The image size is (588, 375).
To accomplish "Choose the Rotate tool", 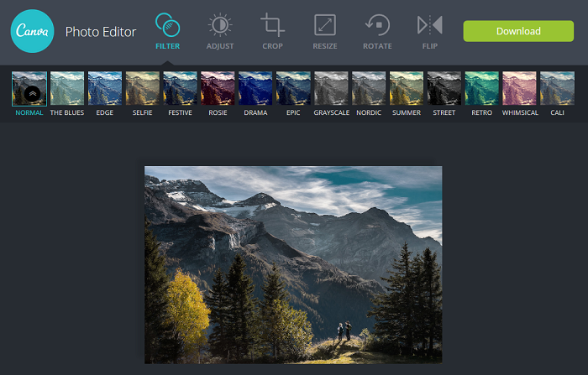I will point(377,32).
